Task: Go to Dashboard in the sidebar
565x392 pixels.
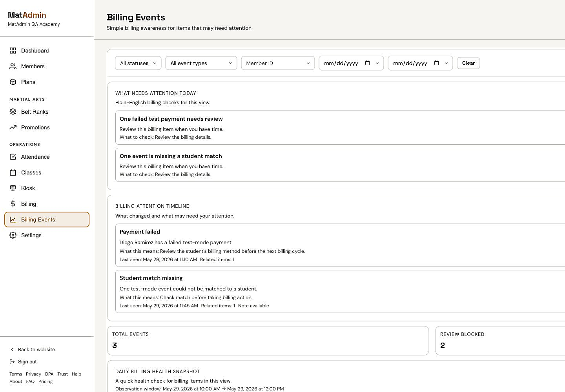Action: [47, 51]
